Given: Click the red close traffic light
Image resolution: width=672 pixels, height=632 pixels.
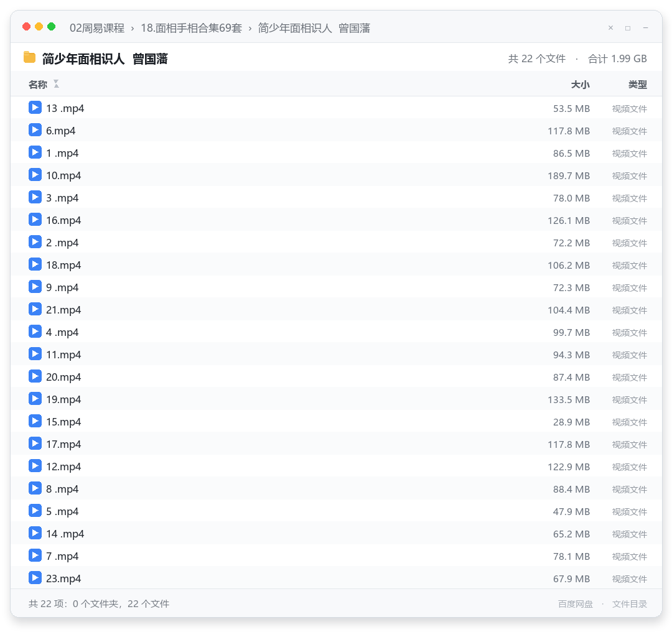Looking at the screenshot, I should point(27,27).
